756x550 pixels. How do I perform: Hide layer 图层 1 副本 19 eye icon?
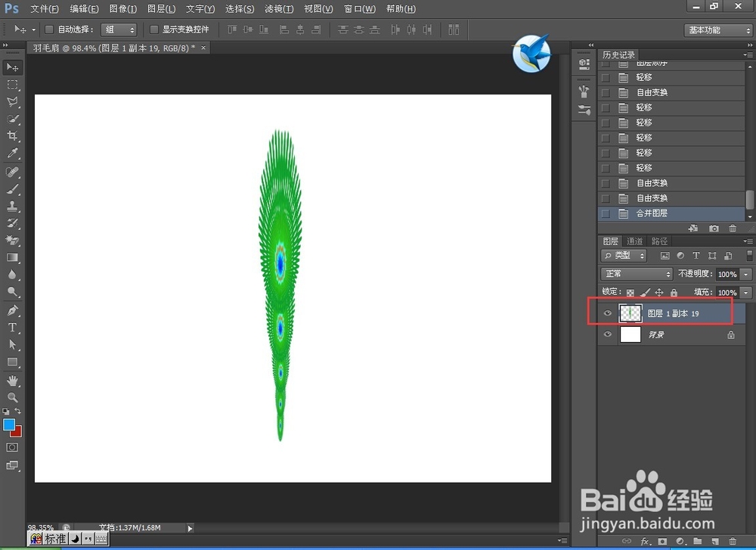point(608,313)
